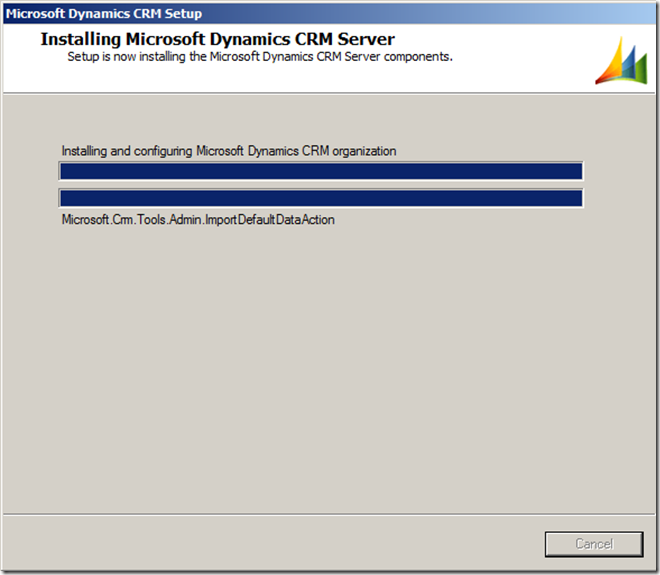Click the Microsoft Dynamics logo icon

click(621, 60)
